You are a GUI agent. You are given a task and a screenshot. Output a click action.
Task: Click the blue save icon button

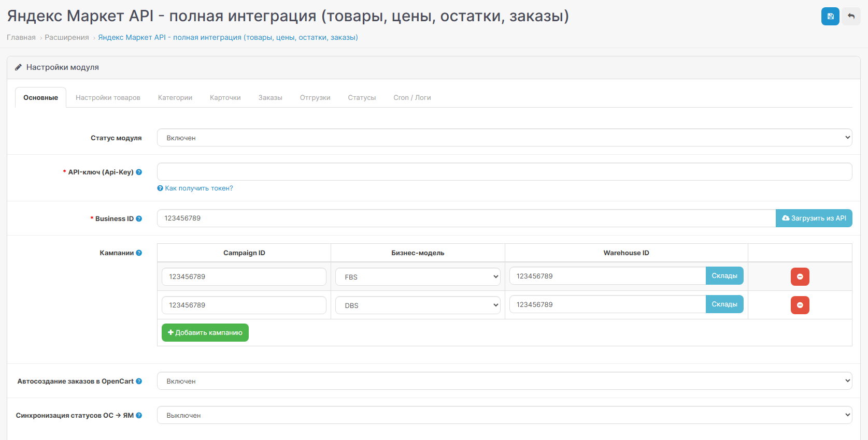pyautogui.click(x=830, y=17)
